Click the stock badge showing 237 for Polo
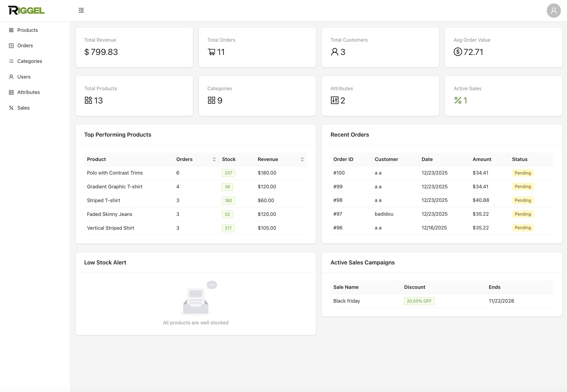This screenshot has height=392, width=567. click(228, 173)
